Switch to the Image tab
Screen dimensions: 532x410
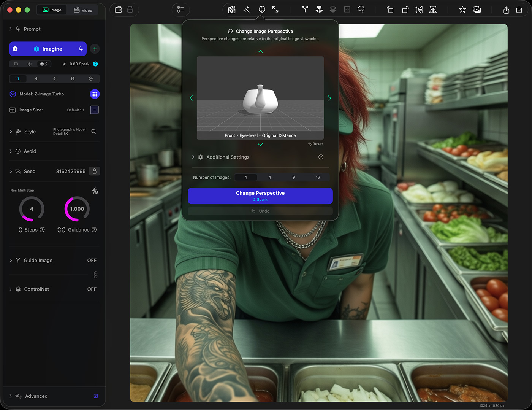tap(52, 10)
